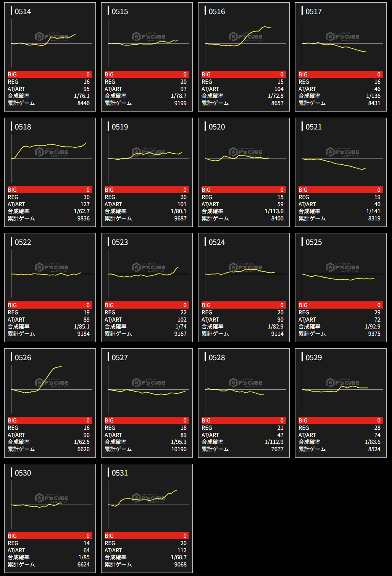Click combined probability 1/78.7 on card 0515
This screenshot has width=392, height=576.
point(179,96)
